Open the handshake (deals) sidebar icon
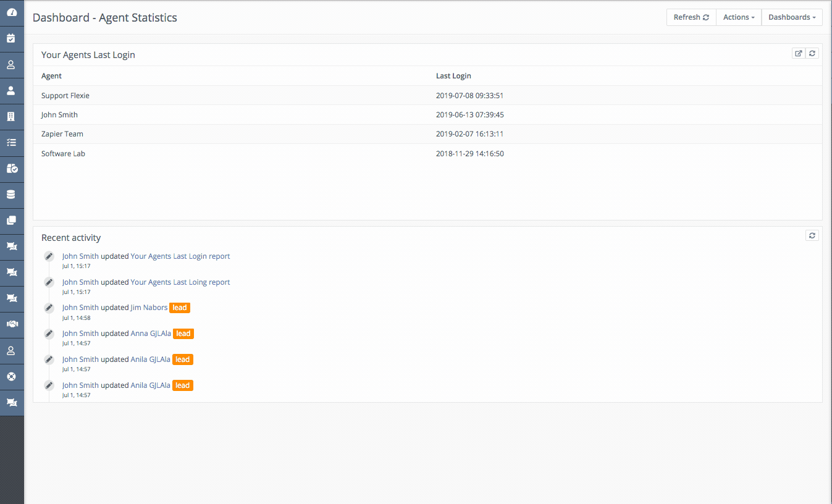832x504 pixels. 11,324
